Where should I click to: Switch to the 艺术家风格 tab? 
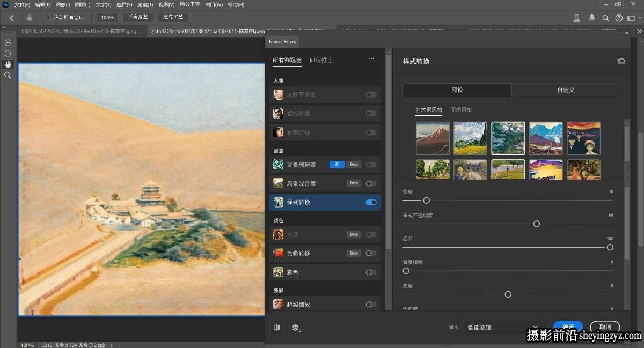tap(429, 110)
